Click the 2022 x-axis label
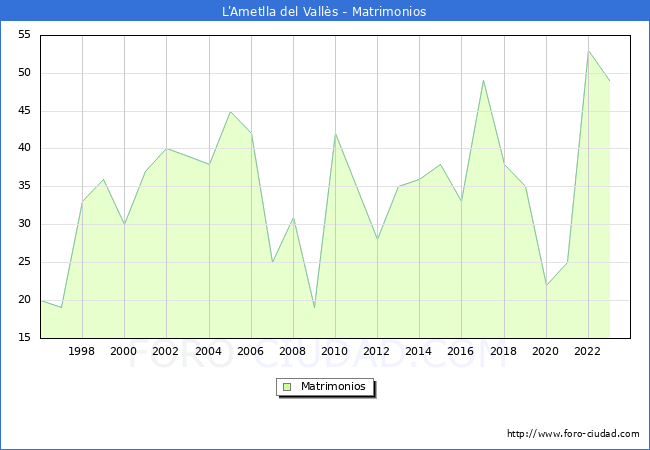This screenshot has height=450, width=650. 587,351
